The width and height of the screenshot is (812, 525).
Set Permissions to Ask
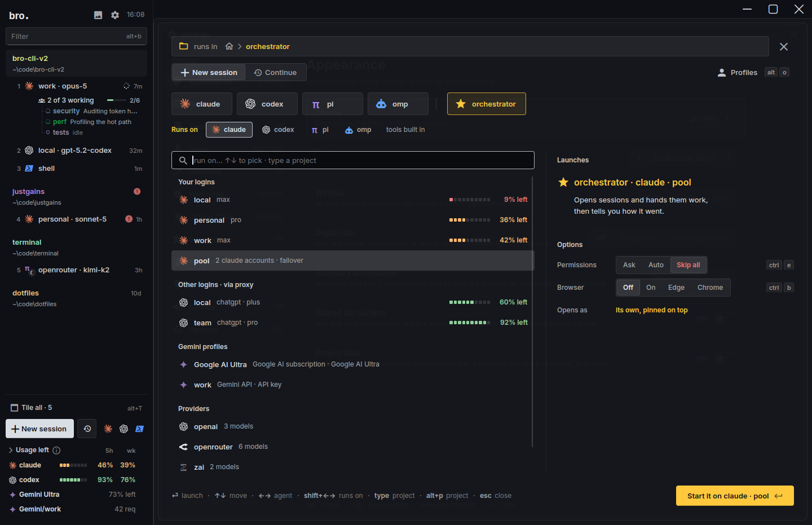(629, 265)
